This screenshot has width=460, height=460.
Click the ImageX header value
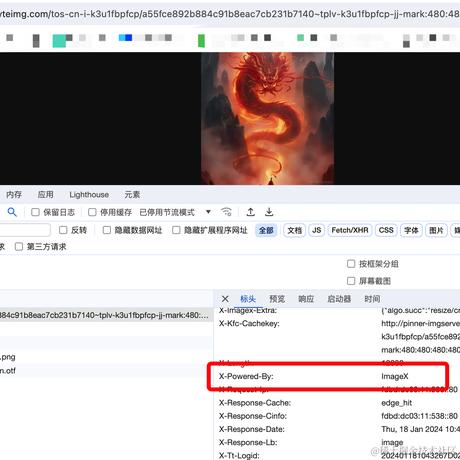coord(395,376)
